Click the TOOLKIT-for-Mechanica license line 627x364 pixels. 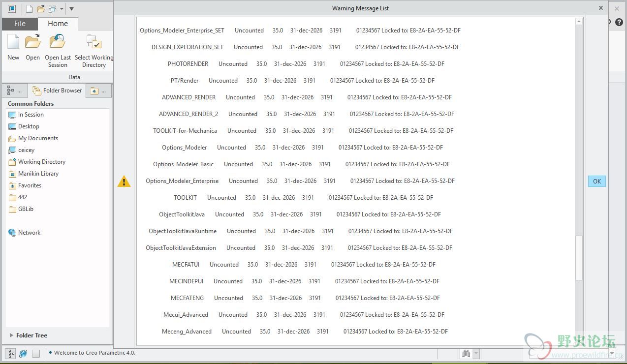[303, 131]
